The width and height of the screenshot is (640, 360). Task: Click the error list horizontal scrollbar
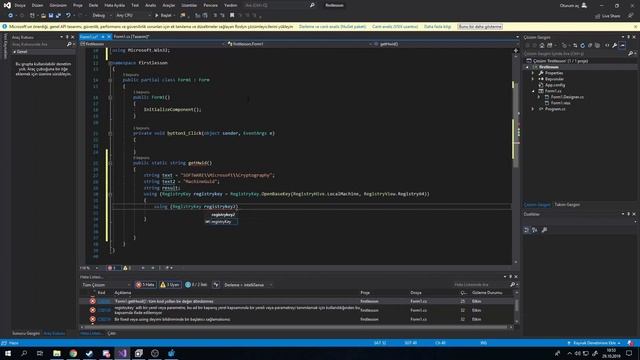click(x=296, y=327)
